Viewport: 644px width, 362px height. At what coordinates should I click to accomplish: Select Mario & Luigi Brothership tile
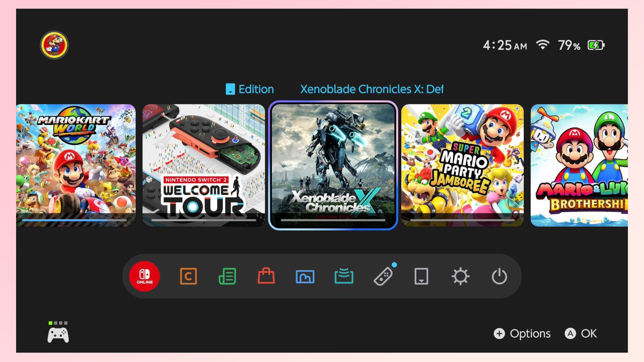coord(579,165)
